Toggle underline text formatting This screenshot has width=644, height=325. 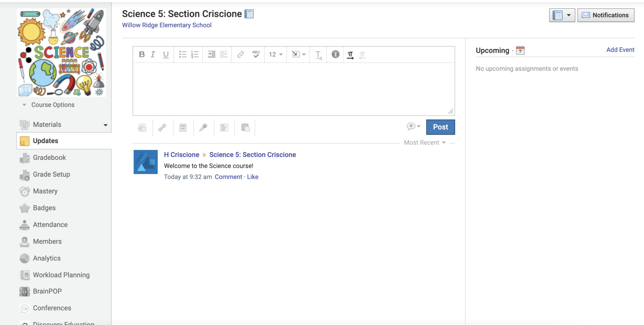click(166, 54)
